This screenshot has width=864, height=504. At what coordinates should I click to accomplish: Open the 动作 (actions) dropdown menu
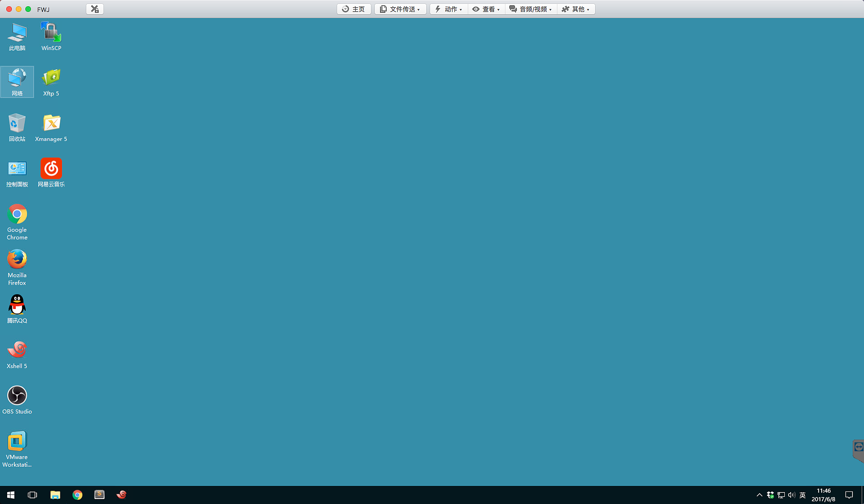click(448, 9)
